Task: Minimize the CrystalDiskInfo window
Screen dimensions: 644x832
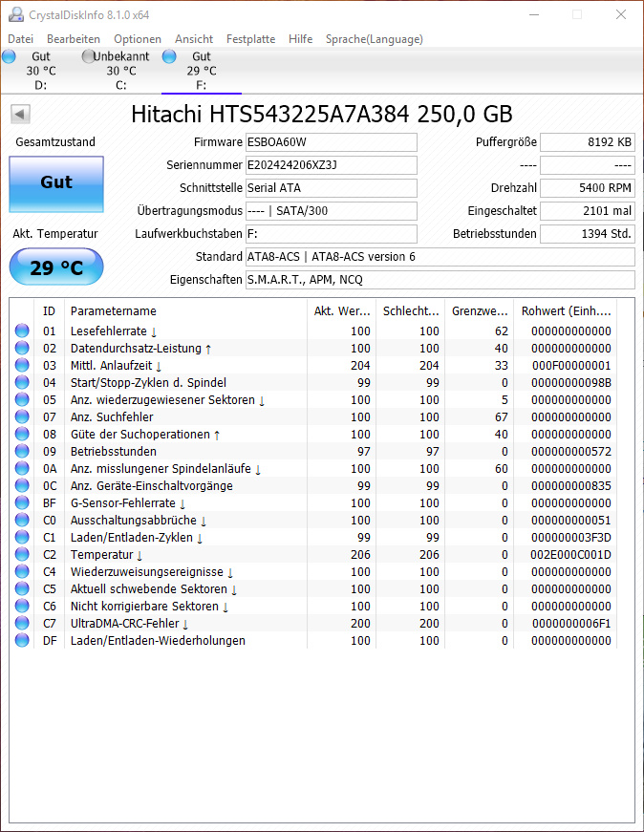Action: click(x=534, y=14)
